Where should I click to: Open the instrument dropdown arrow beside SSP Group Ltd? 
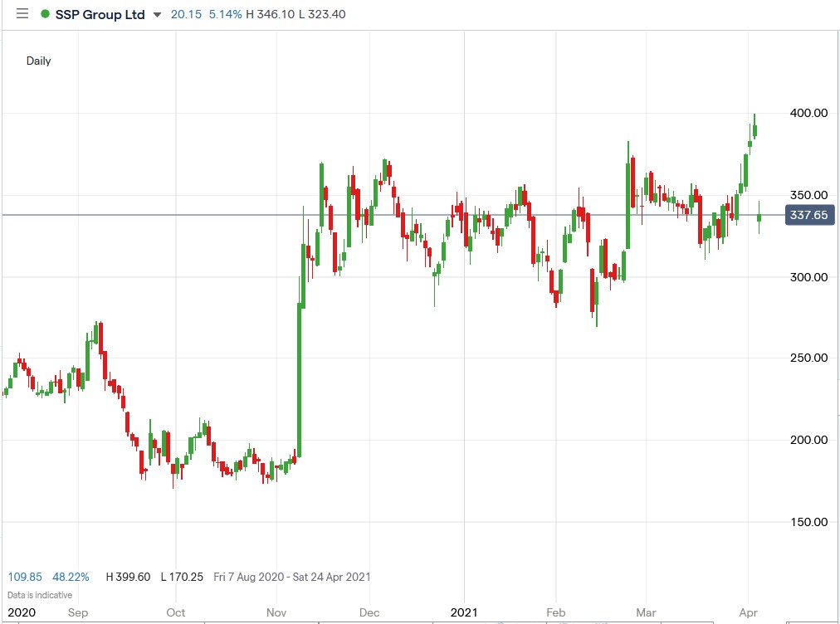(x=156, y=15)
